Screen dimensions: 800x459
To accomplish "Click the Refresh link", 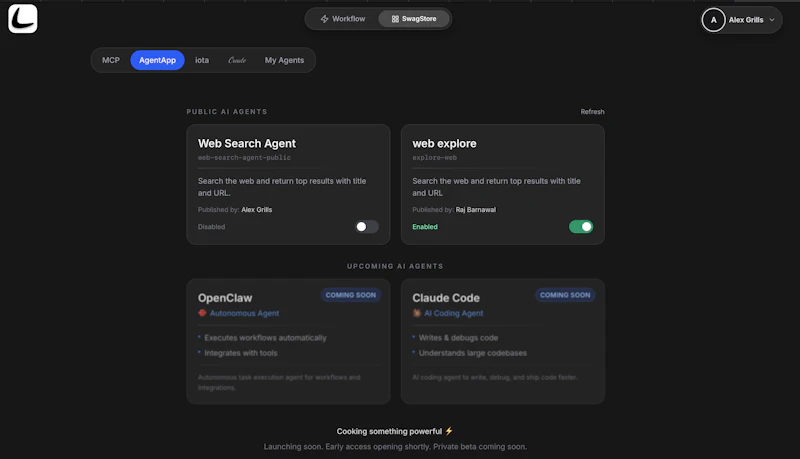I will [592, 112].
